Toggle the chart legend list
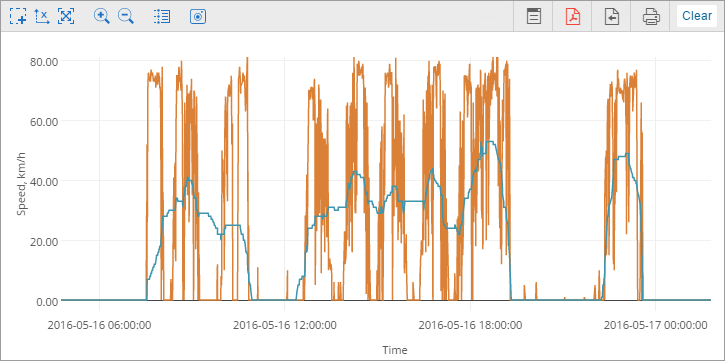 click(x=162, y=16)
